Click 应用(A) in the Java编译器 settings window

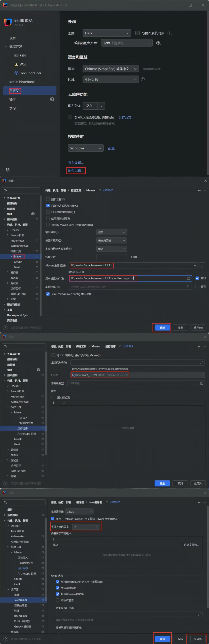(198, 639)
